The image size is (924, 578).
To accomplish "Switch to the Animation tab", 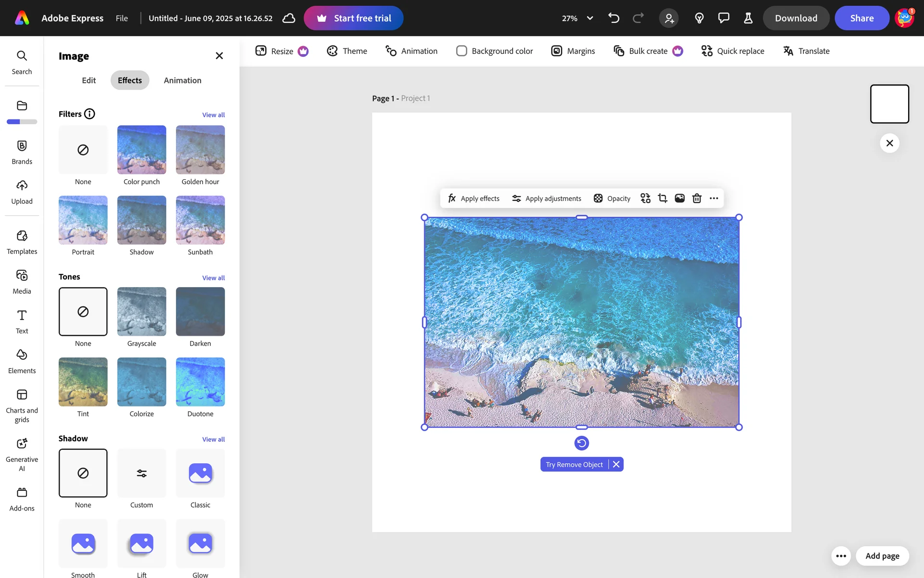I will click(x=182, y=80).
